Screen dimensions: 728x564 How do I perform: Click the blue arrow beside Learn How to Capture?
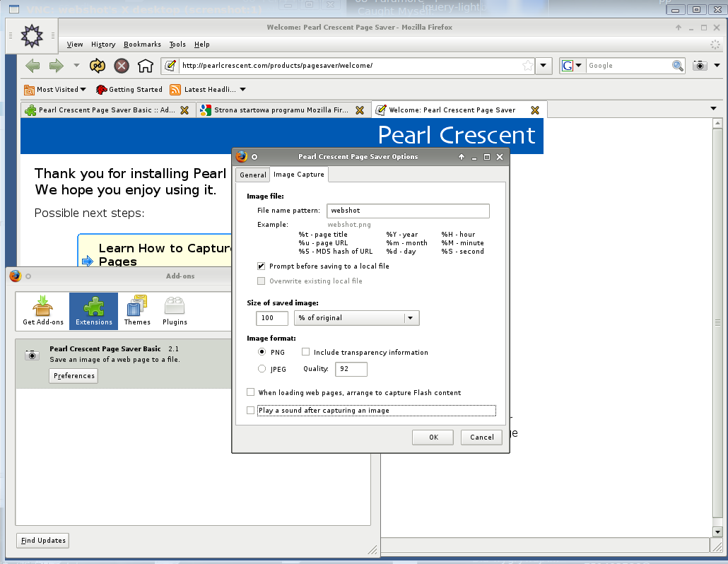[87, 261]
